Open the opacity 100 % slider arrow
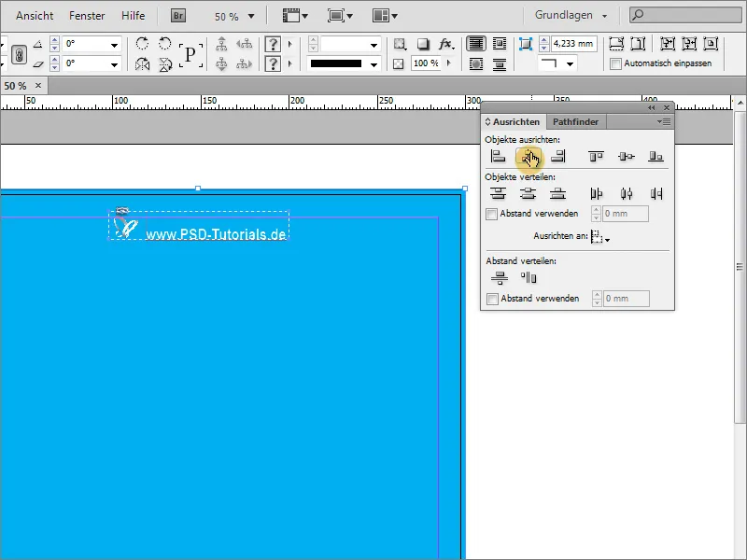Viewport: 747px width, 560px height. 448,63
